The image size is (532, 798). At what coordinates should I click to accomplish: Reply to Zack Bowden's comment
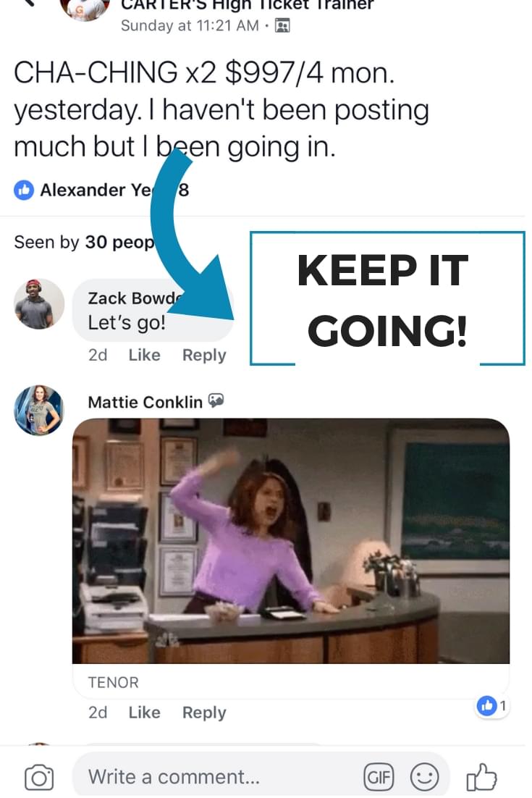[x=204, y=355]
